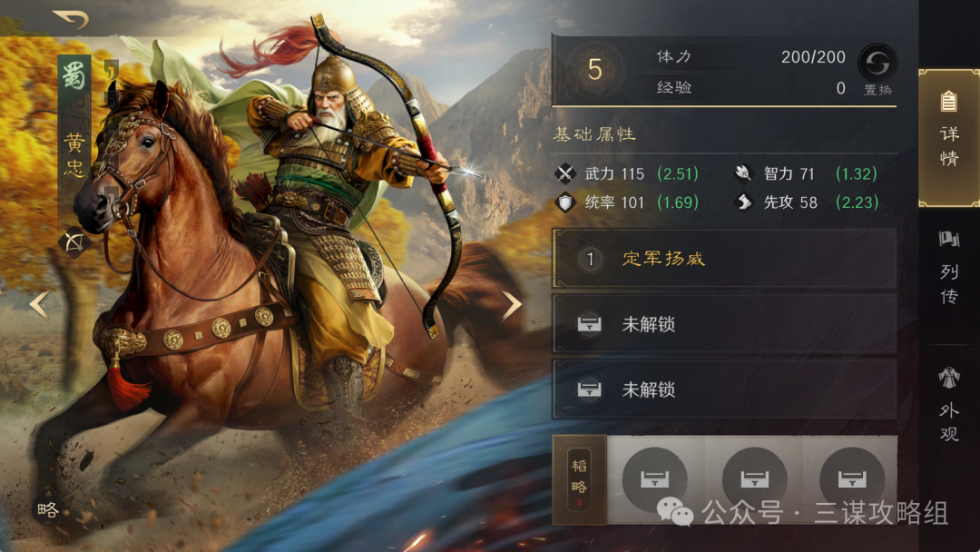The height and width of the screenshot is (552, 980).
Task: Tap the second 未解锁 locked skill slot
Action: click(724, 389)
